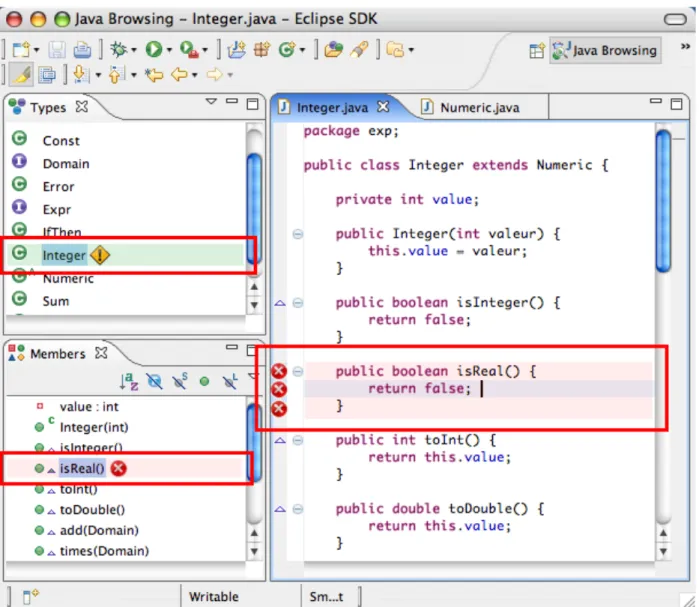This screenshot has width=699, height=607.
Task: Click the New Java Class icon
Action: pyautogui.click(x=288, y=49)
